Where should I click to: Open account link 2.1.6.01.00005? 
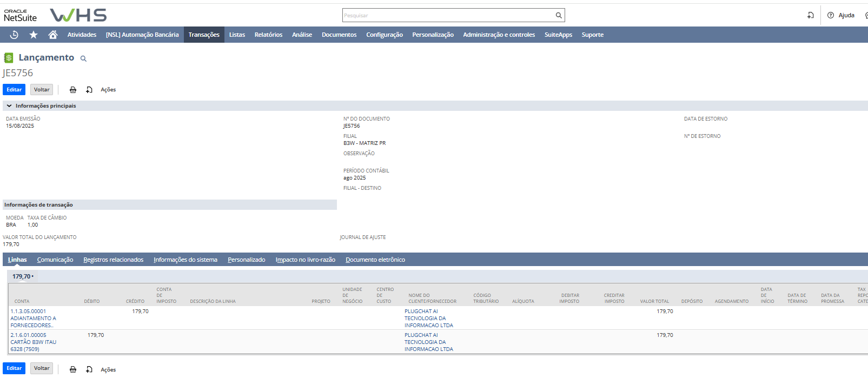click(28, 335)
